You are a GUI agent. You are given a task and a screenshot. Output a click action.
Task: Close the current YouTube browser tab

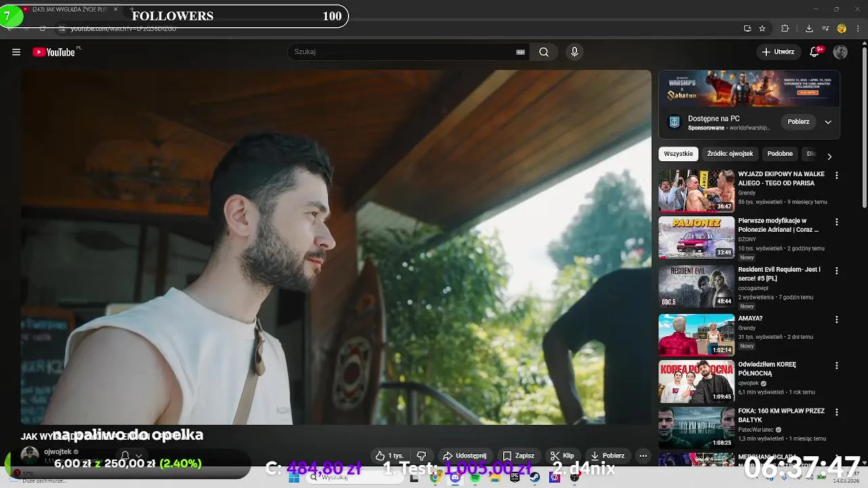click(115, 9)
